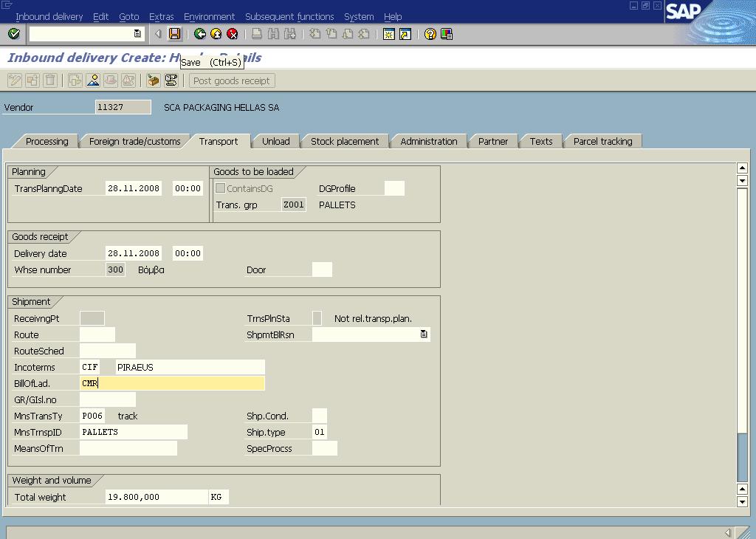Click the Incompleteness warning icon

(x=128, y=80)
